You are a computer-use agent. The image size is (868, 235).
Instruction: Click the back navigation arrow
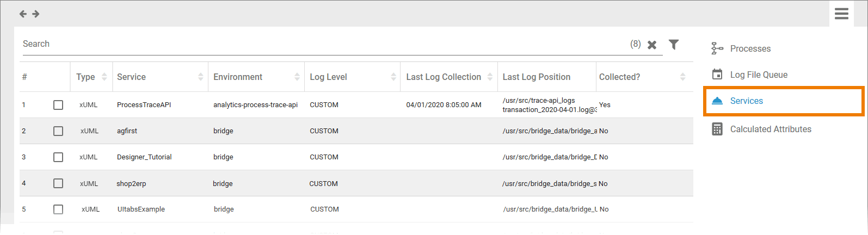click(23, 14)
